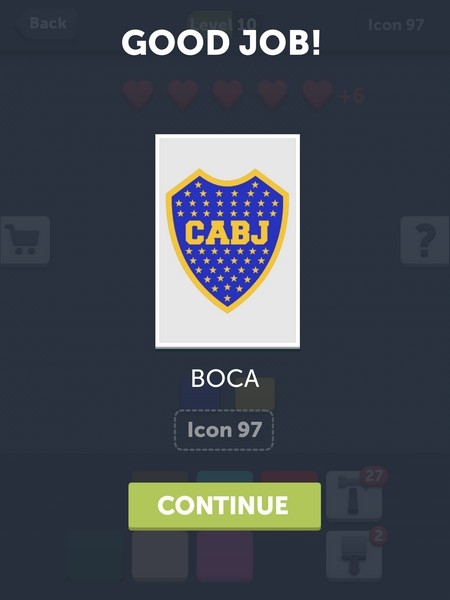The width and height of the screenshot is (450, 600).
Task: Select the dashed Icon 97 label box
Action: (x=224, y=430)
